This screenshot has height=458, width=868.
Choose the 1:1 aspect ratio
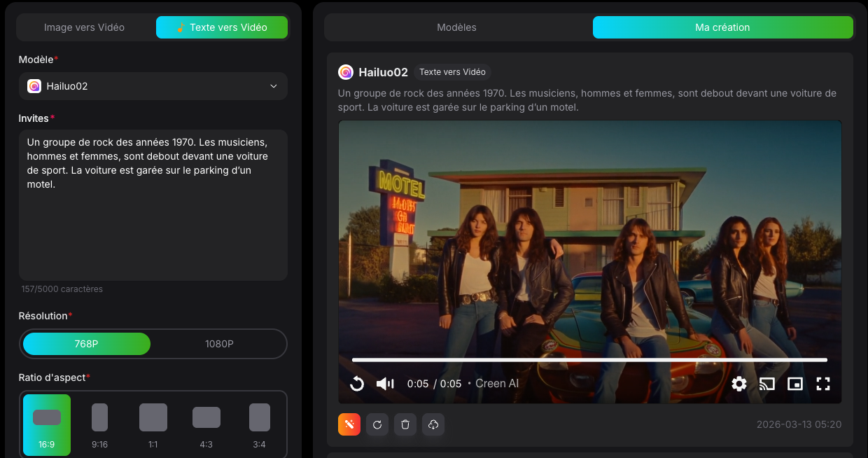click(153, 424)
